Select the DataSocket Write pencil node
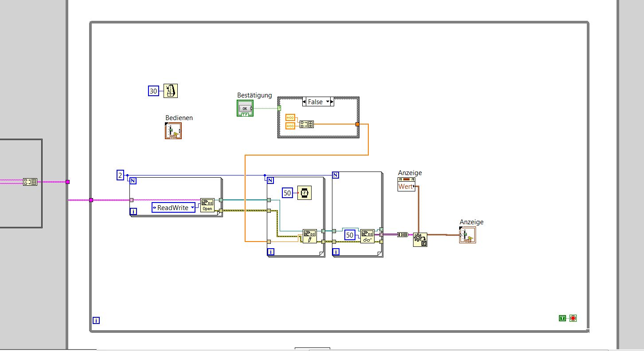The height and width of the screenshot is (351, 644). (310, 236)
